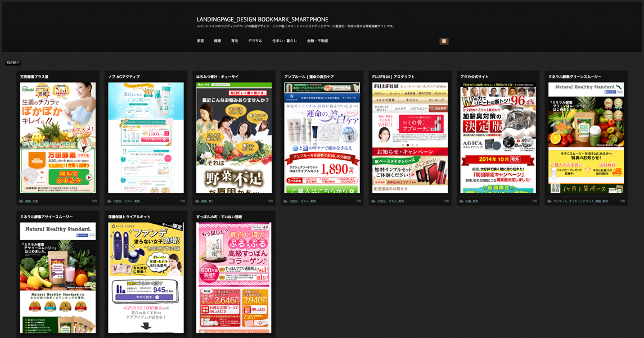Click permalink chain icon on アンプルール card

tap(358, 201)
